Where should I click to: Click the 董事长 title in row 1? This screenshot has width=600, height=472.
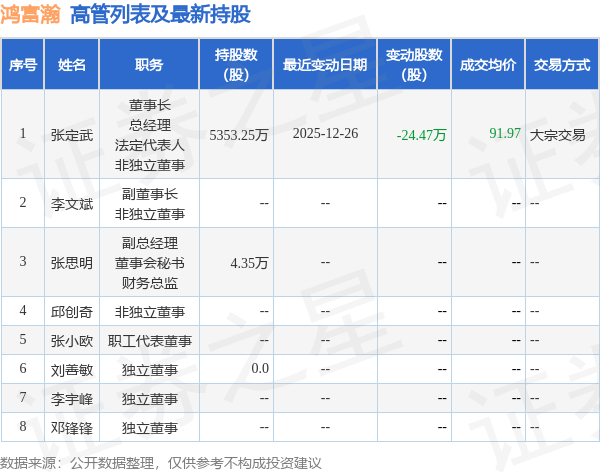[x=150, y=105]
